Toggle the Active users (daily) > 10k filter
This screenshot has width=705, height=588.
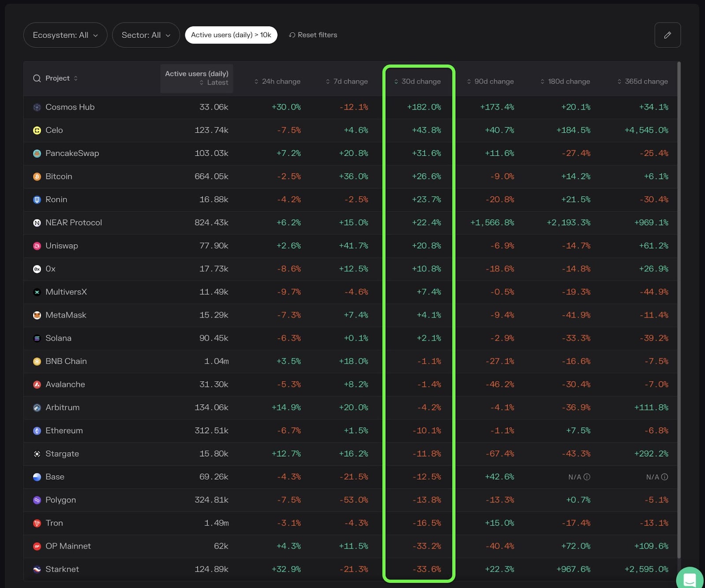click(x=231, y=35)
